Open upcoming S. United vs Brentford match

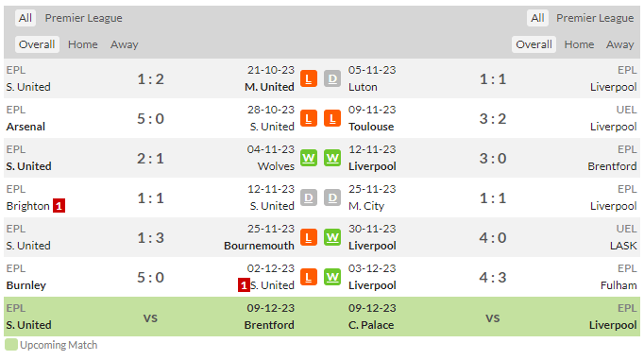click(150, 317)
